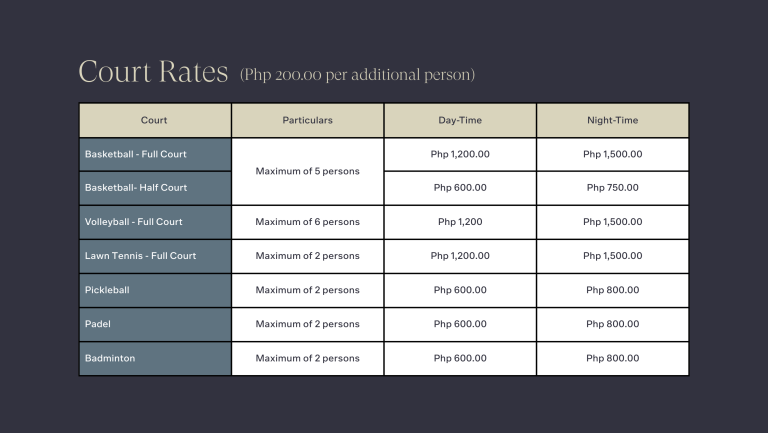Click the Basketball Full Court night-time rate
The width and height of the screenshot is (768, 433).
[x=612, y=154]
